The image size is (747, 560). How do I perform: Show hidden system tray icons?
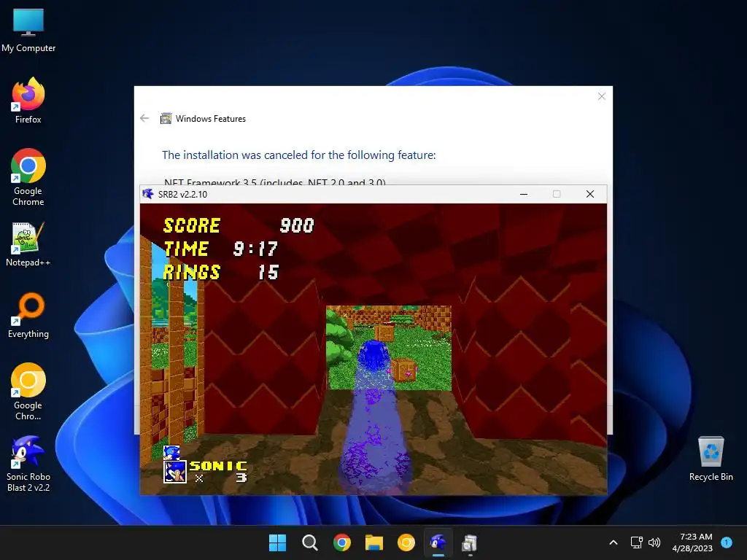point(614,542)
